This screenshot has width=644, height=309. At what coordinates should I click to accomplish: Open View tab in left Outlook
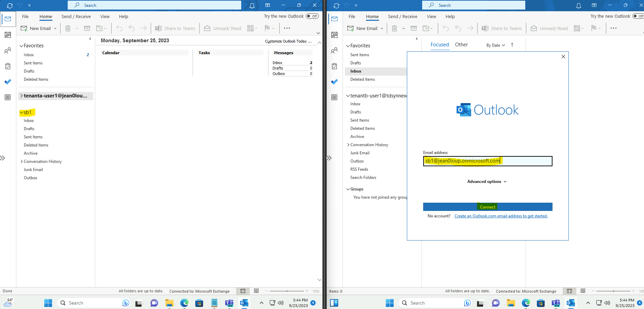(x=105, y=16)
